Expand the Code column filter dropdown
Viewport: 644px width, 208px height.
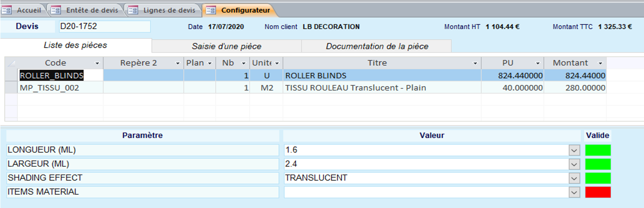97,64
